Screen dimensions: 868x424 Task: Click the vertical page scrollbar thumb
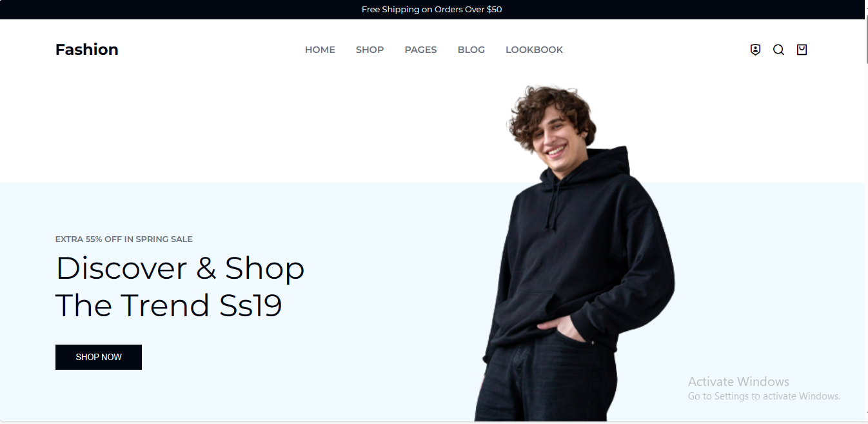click(866, 39)
